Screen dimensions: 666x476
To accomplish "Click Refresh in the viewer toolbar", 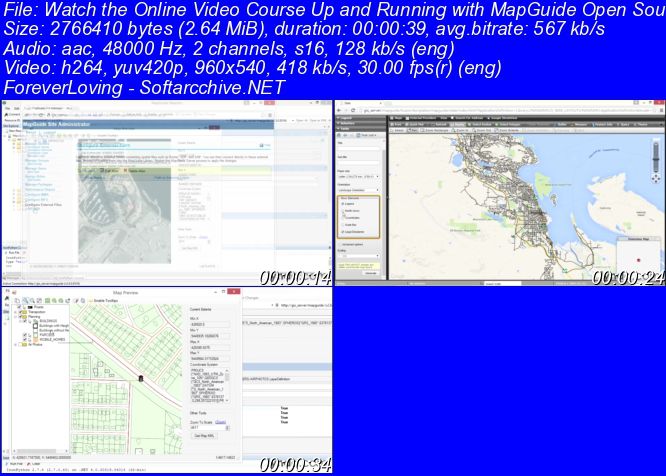I will point(440,124).
